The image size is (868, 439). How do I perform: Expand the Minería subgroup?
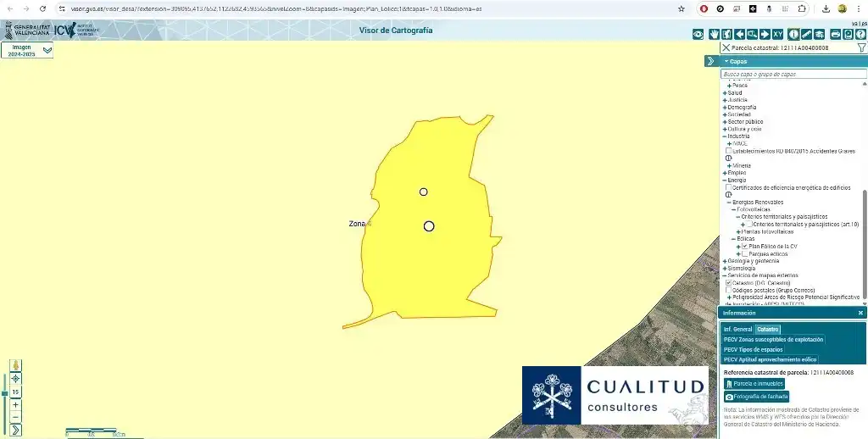730,165
